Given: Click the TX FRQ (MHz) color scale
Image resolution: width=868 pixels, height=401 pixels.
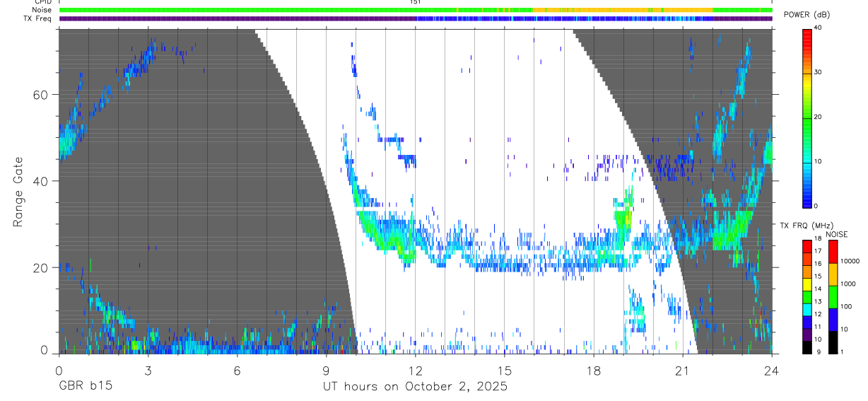Looking at the screenshot, I should (x=807, y=297).
